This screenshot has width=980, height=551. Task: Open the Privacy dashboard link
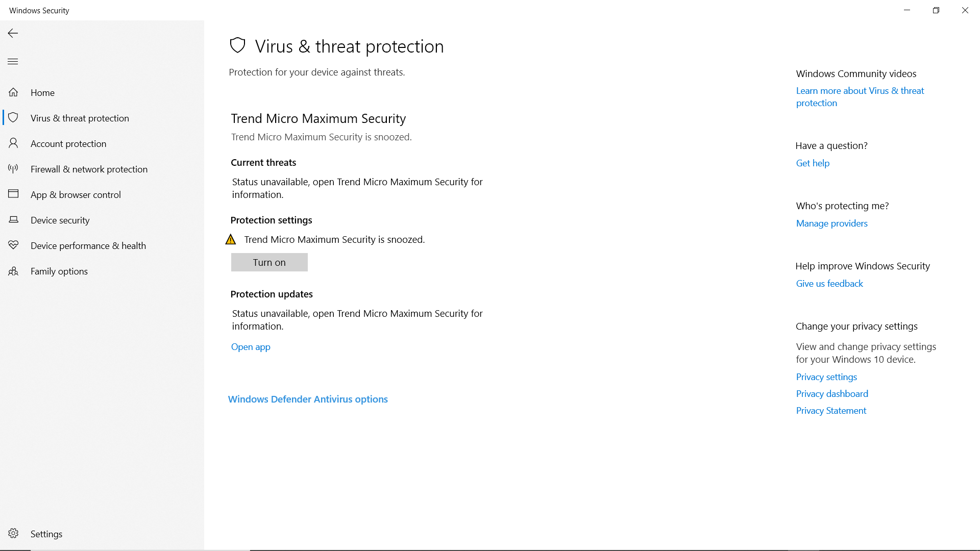(x=831, y=393)
